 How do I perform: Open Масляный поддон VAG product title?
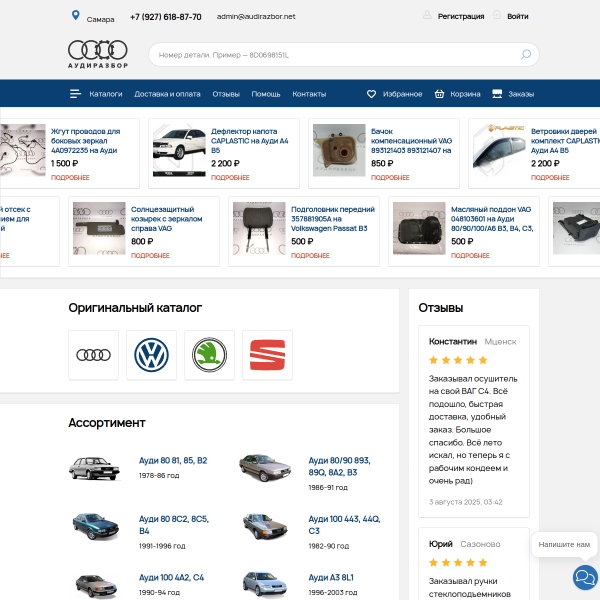(x=492, y=219)
